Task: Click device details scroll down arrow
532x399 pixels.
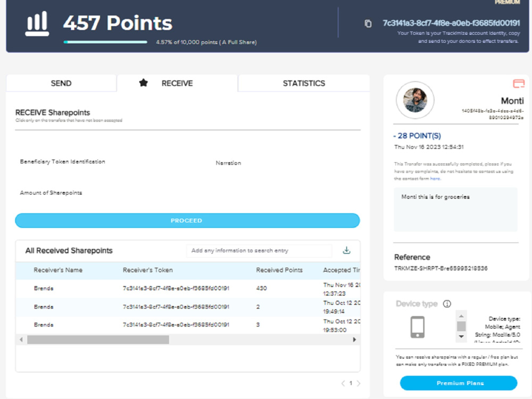Action: [461, 337]
